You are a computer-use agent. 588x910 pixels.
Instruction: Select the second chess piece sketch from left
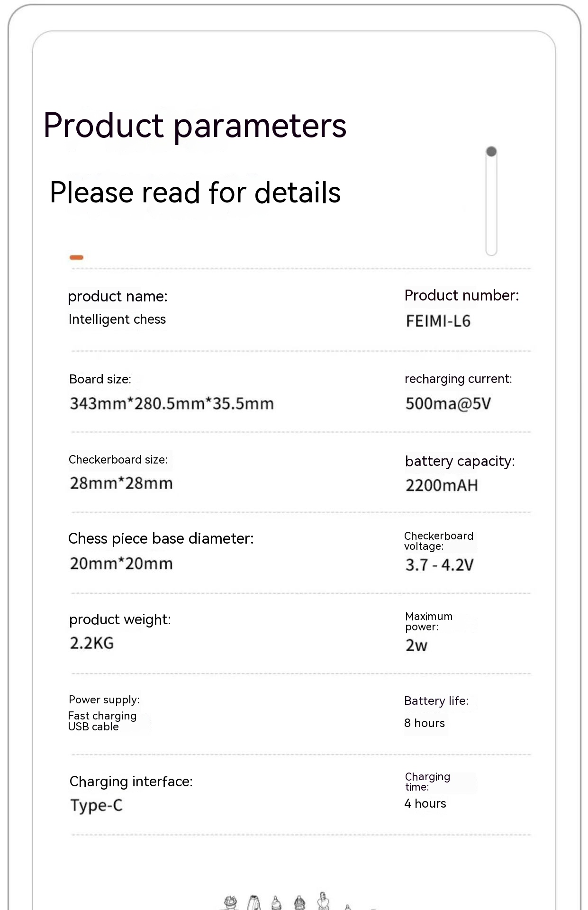tap(254, 902)
